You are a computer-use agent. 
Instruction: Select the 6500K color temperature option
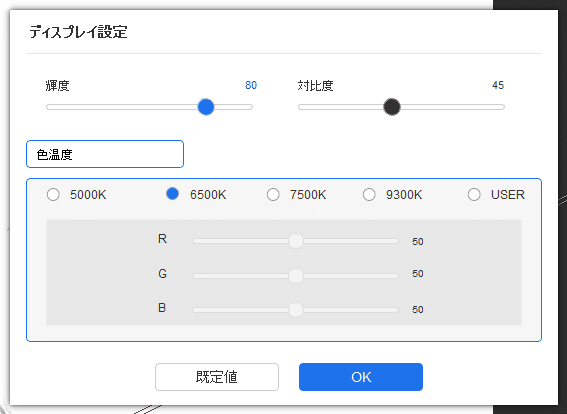[x=172, y=194]
